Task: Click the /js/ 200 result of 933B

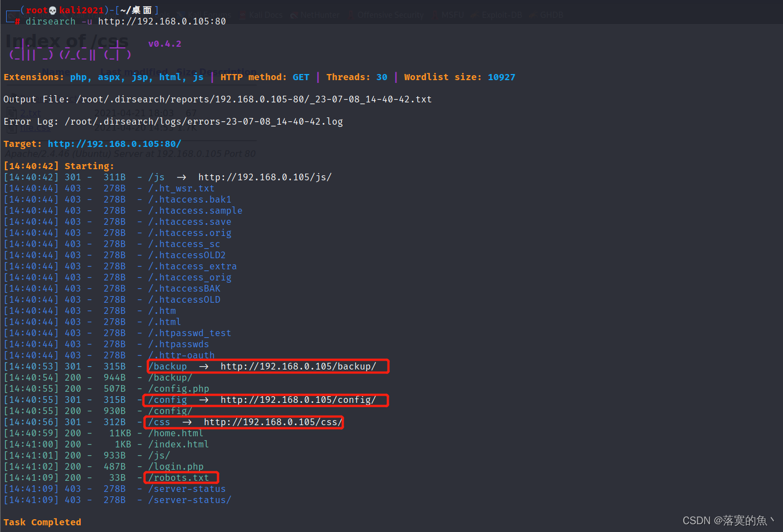Action: click(159, 455)
